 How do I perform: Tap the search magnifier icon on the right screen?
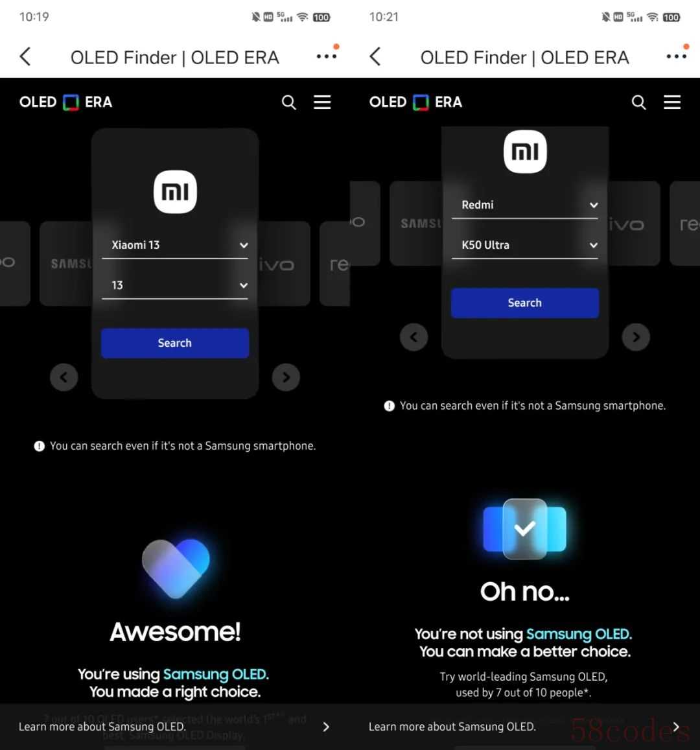click(x=639, y=102)
